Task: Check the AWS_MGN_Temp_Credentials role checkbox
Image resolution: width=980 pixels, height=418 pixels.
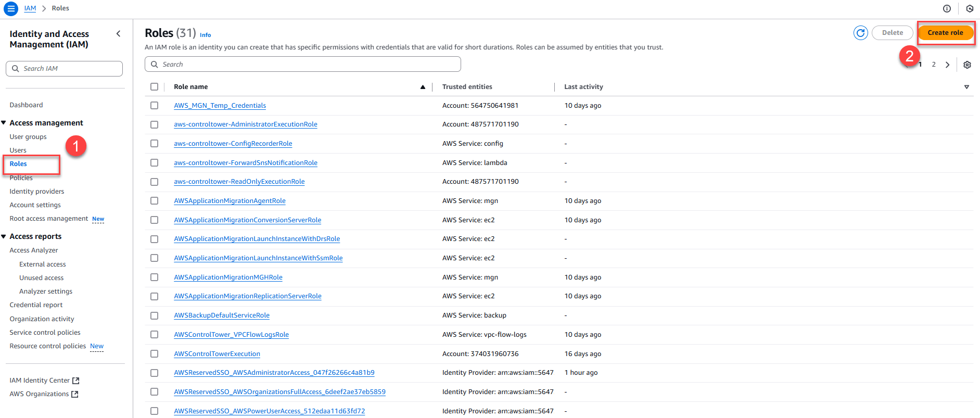Action: click(x=154, y=106)
